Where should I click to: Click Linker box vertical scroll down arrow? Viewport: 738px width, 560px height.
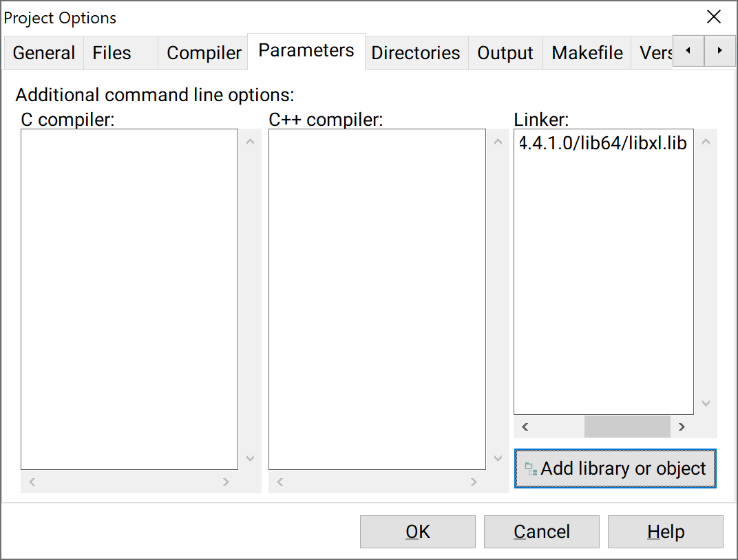coord(706,403)
